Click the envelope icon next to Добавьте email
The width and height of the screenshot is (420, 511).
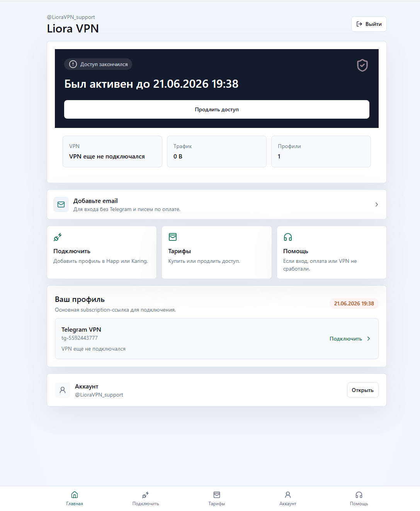pyautogui.click(x=61, y=204)
